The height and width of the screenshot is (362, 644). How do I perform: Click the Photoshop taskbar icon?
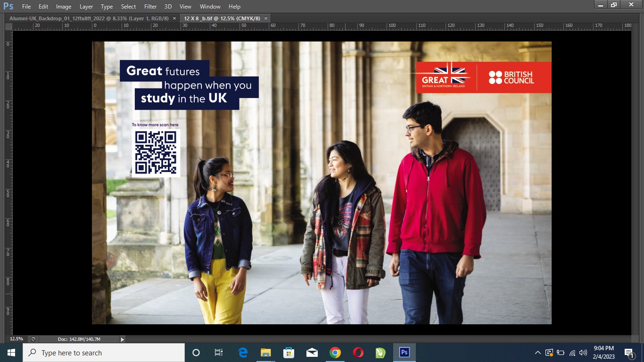click(x=404, y=353)
